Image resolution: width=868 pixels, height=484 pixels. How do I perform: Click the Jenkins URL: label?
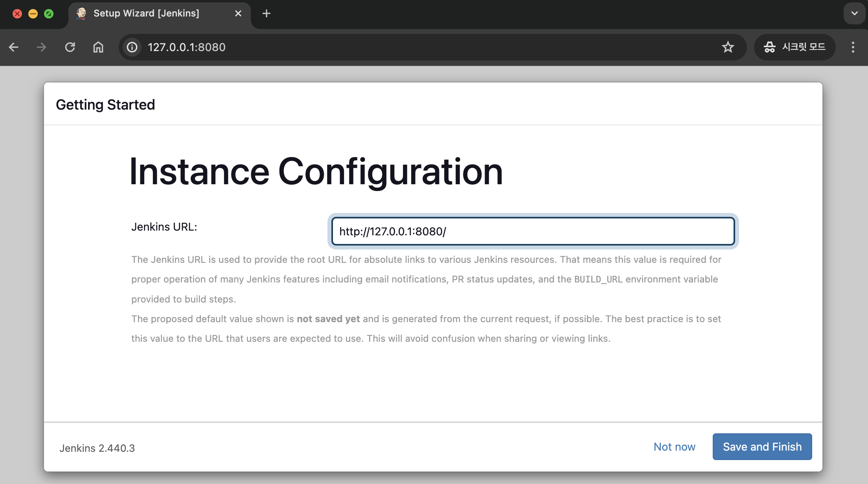[164, 227]
